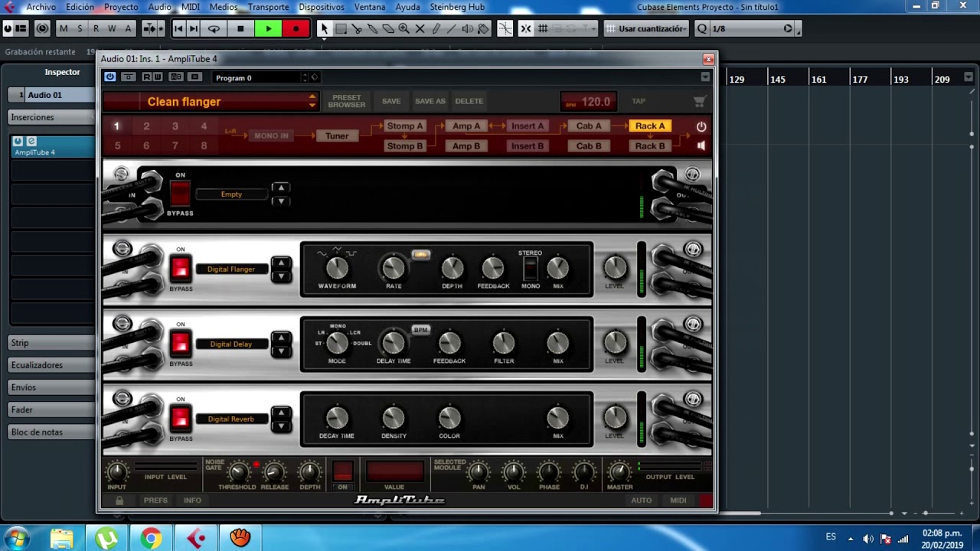The width and height of the screenshot is (980, 551).
Task: Stop transport playback
Action: [x=240, y=28]
